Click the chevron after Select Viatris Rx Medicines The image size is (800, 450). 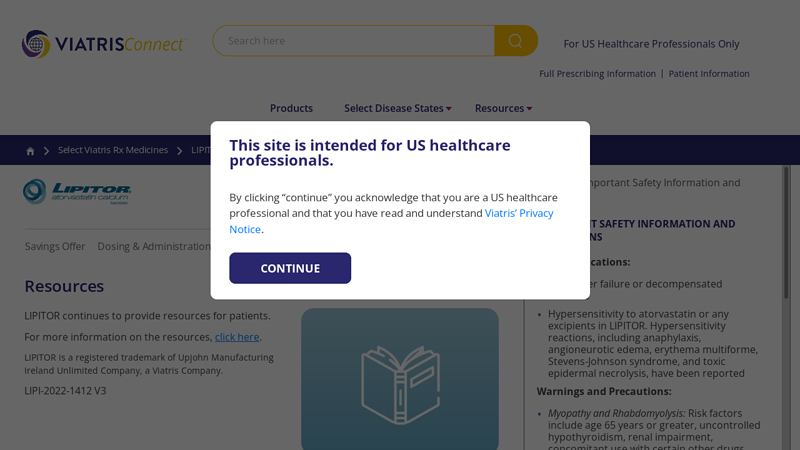(180, 151)
